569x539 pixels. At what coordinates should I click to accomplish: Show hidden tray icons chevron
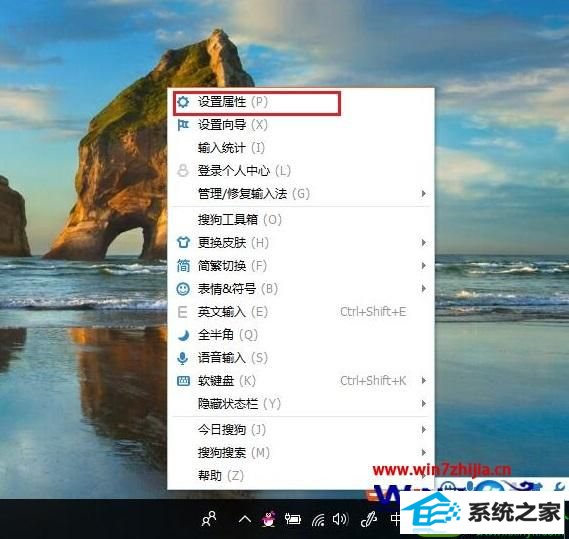coord(245,519)
